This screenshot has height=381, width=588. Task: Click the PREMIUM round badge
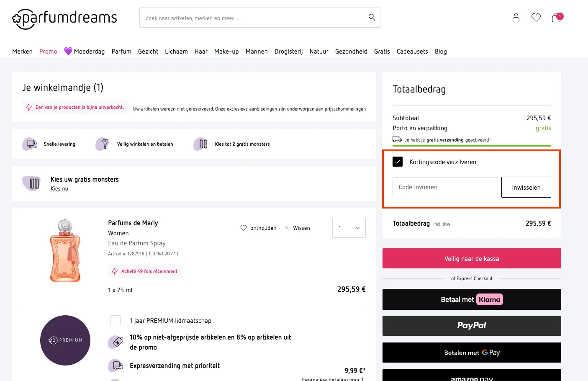point(65,340)
